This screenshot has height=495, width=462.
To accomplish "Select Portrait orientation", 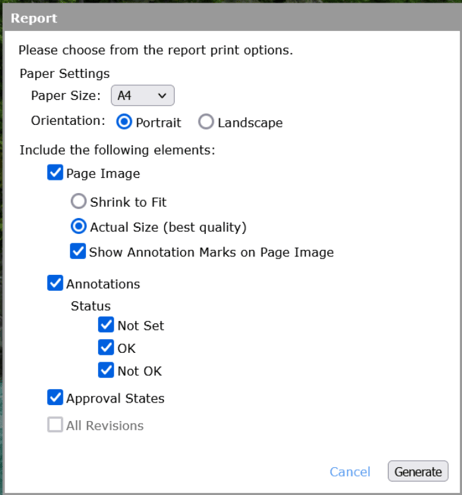I will tap(124, 122).
